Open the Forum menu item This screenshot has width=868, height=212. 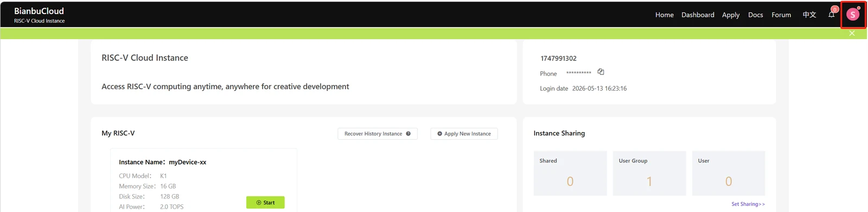(x=781, y=15)
